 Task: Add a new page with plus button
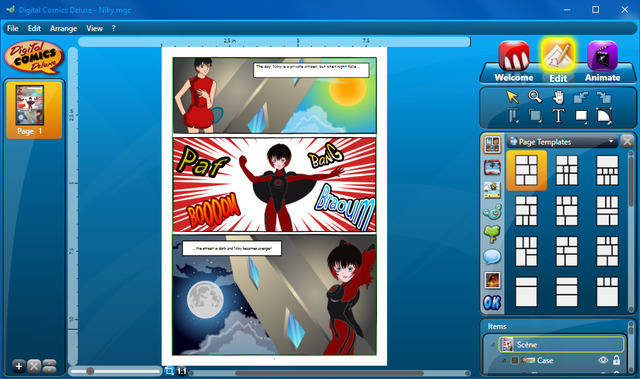(x=18, y=366)
